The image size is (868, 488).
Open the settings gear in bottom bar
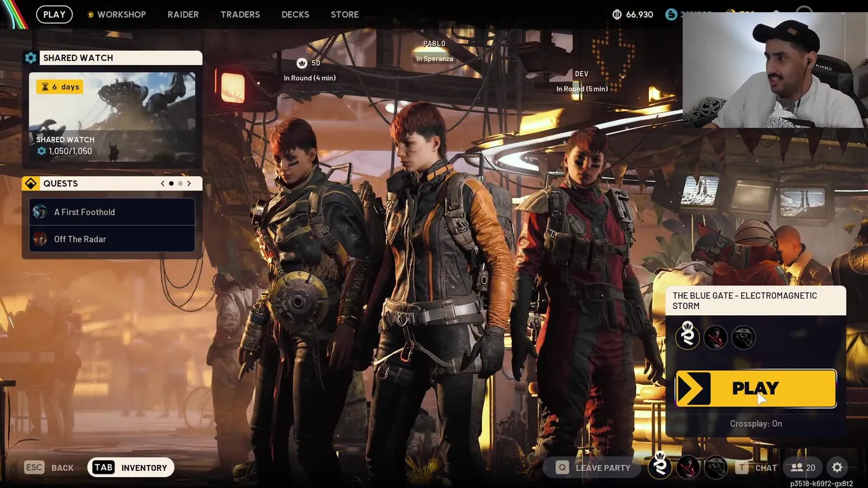click(x=837, y=468)
